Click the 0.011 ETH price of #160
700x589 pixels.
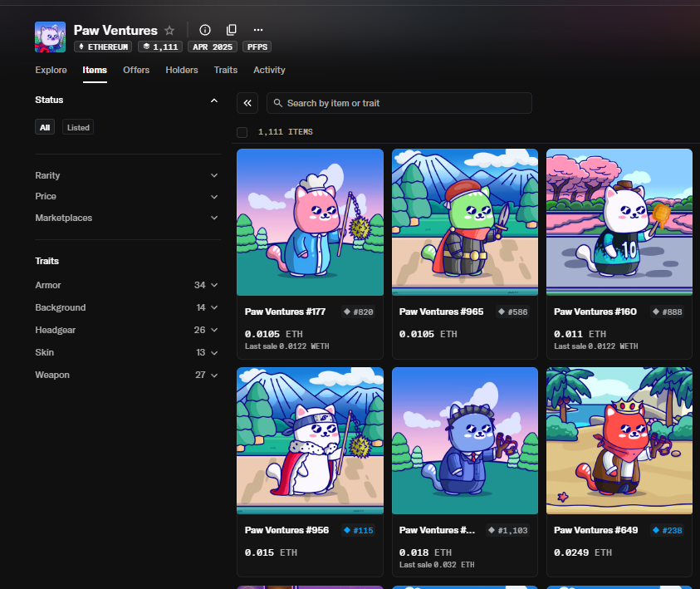[580, 334]
